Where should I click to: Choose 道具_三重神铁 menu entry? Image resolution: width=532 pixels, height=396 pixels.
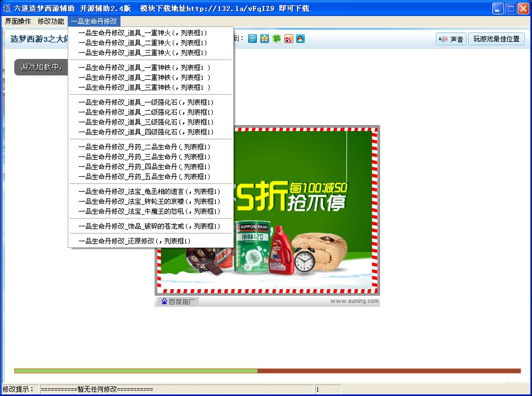click(x=151, y=87)
